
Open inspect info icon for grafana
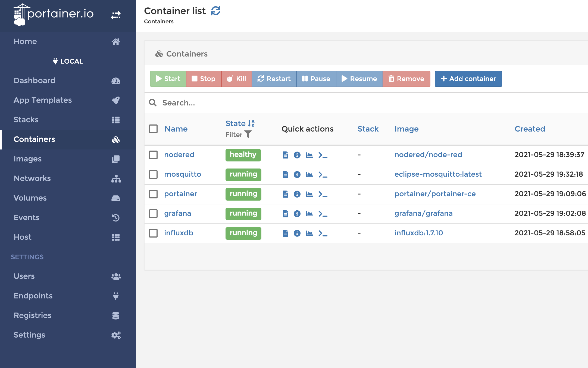click(297, 214)
